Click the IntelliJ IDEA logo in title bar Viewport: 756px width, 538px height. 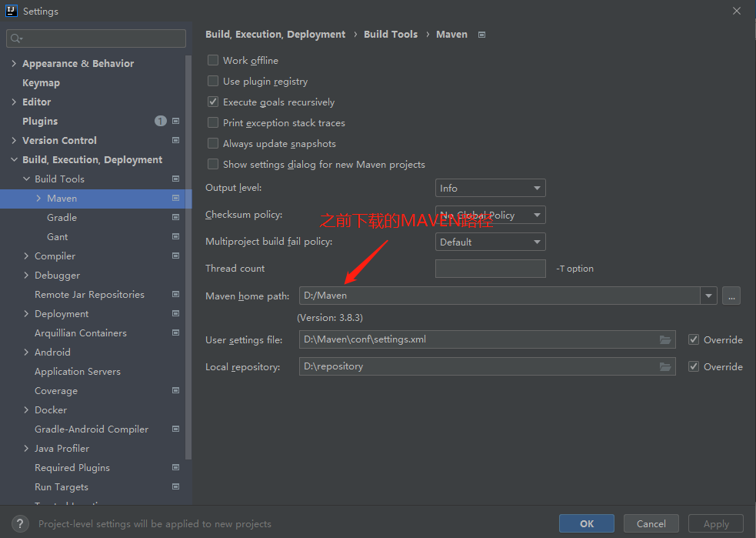tap(11, 11)
